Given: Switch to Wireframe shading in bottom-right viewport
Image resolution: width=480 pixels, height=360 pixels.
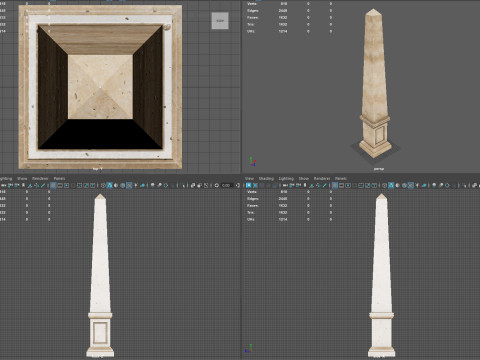Looking at the screenshot, I should click(384, 185).
